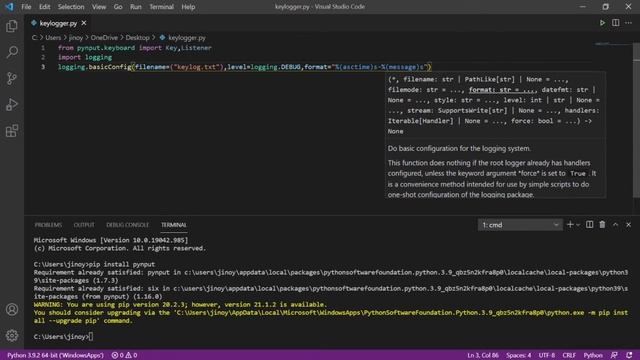Click the jinoy breadcrumb segment

click(76, 38)
